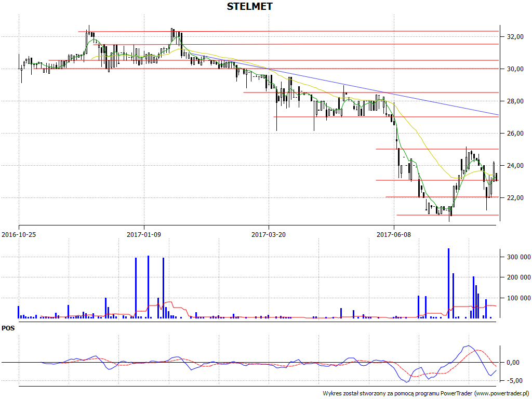
Task: Click the POS indicator label
Action: (8, 328)
